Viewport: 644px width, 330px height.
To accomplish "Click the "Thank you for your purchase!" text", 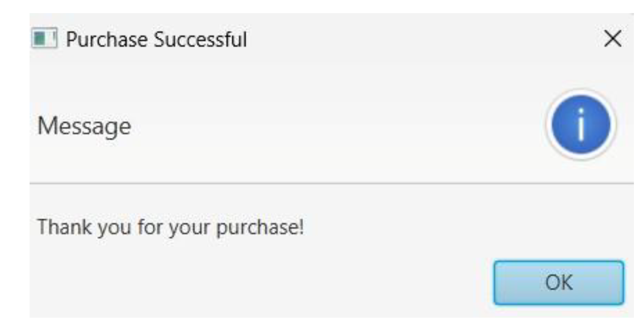I will [170, 227].
